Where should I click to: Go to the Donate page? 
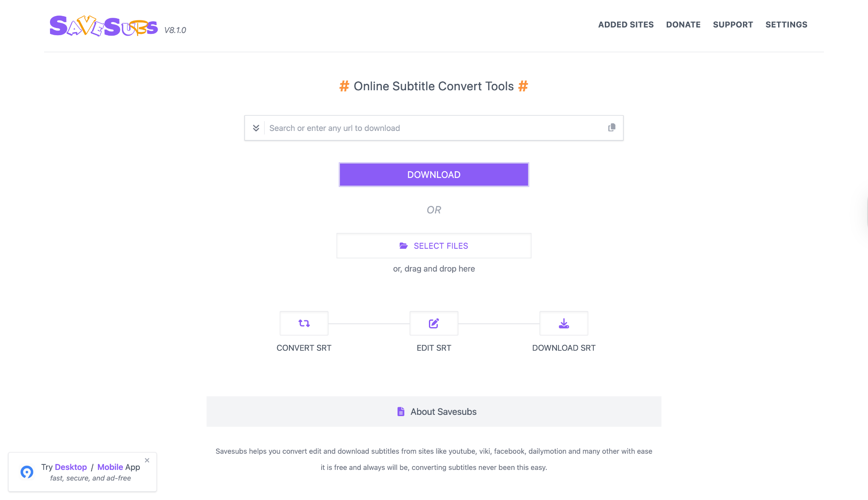click(x=683, y=25)
